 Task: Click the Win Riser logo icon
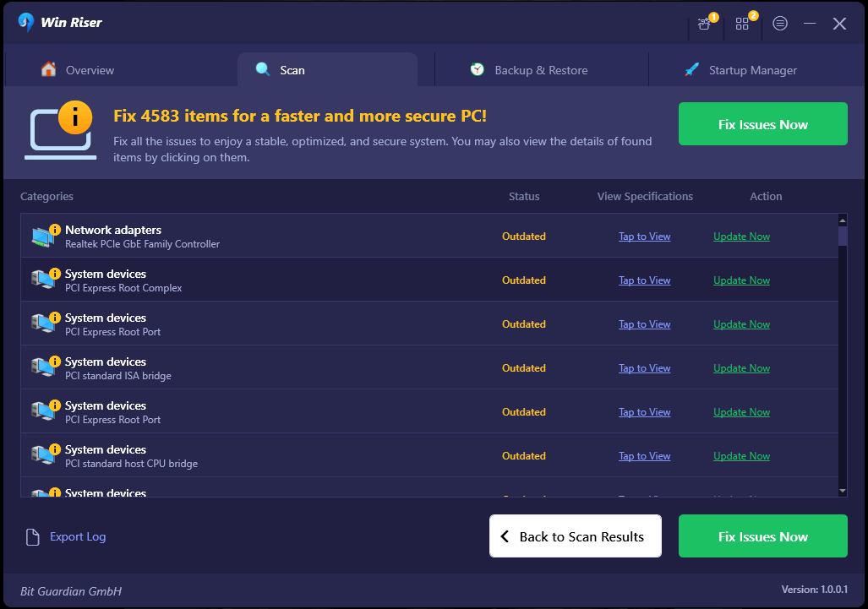[x=26, y=22]
